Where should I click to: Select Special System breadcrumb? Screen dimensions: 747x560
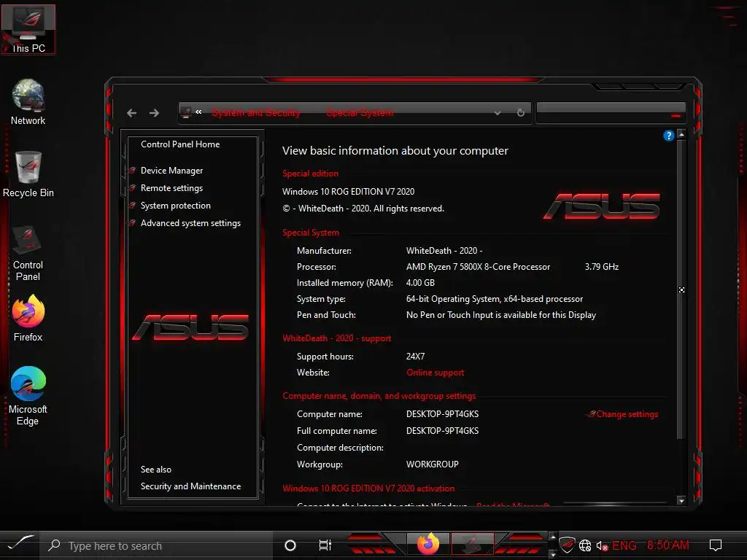[x=360, y=113]
